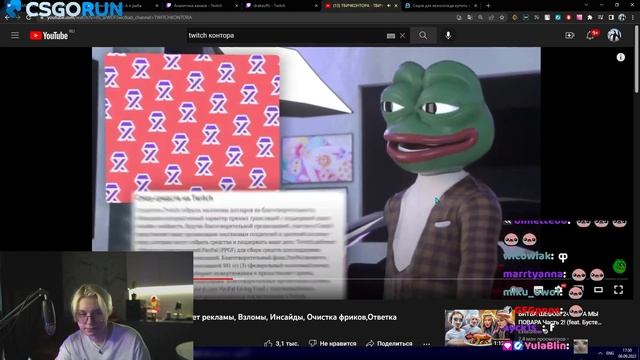Open the on-screen keyboard in search box
Viewport: 640px width, 360px height.
pyautogui.click(x=391, y=36)
